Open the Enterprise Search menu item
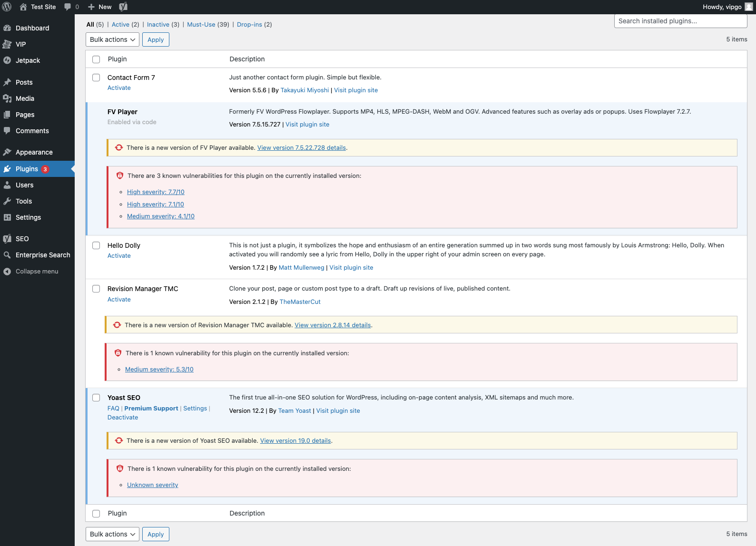Viewport: 756px width, 546px height. (x=37, y=255)
